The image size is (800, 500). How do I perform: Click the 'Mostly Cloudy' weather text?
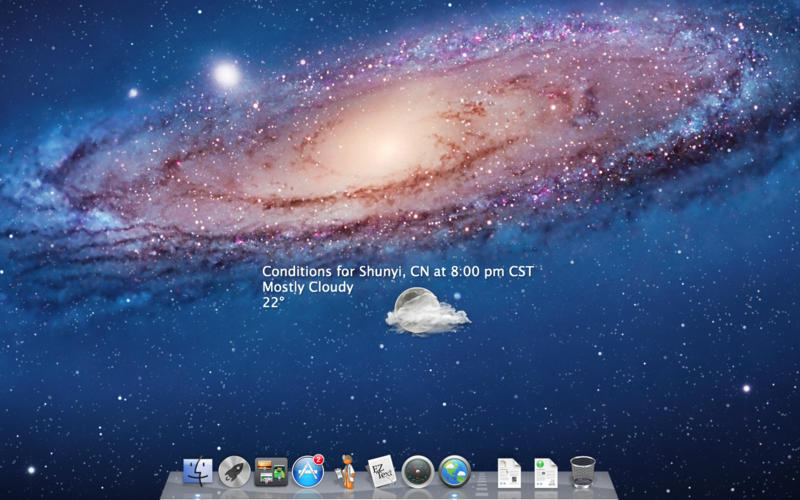coord(308,287)
